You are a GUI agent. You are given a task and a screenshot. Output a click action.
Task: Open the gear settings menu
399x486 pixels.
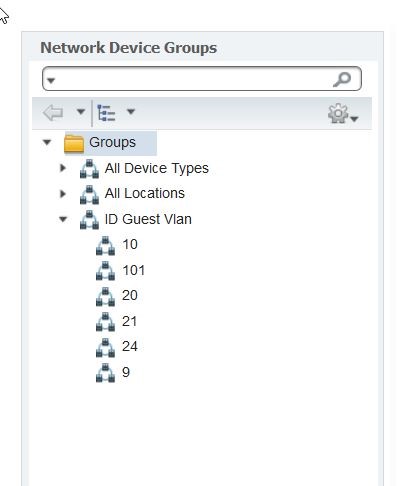pyautogui.click(x=343, y=114)
